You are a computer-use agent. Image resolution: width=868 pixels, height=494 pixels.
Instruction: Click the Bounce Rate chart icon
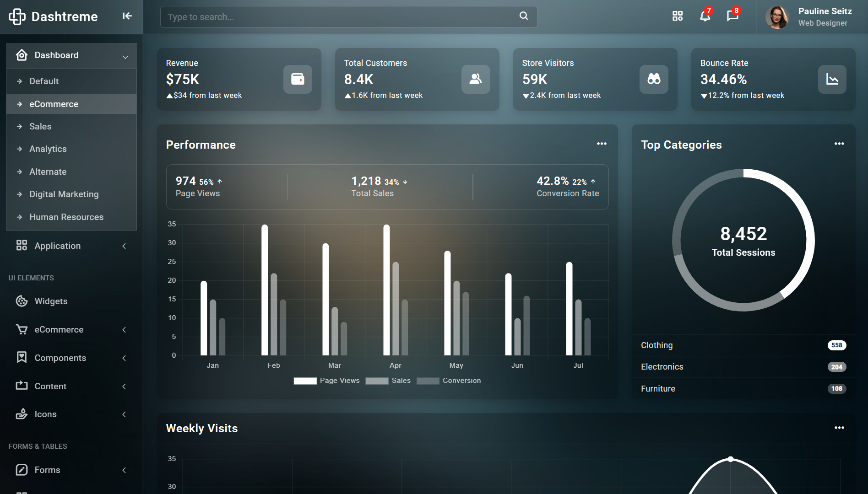(x=832, y=79)
